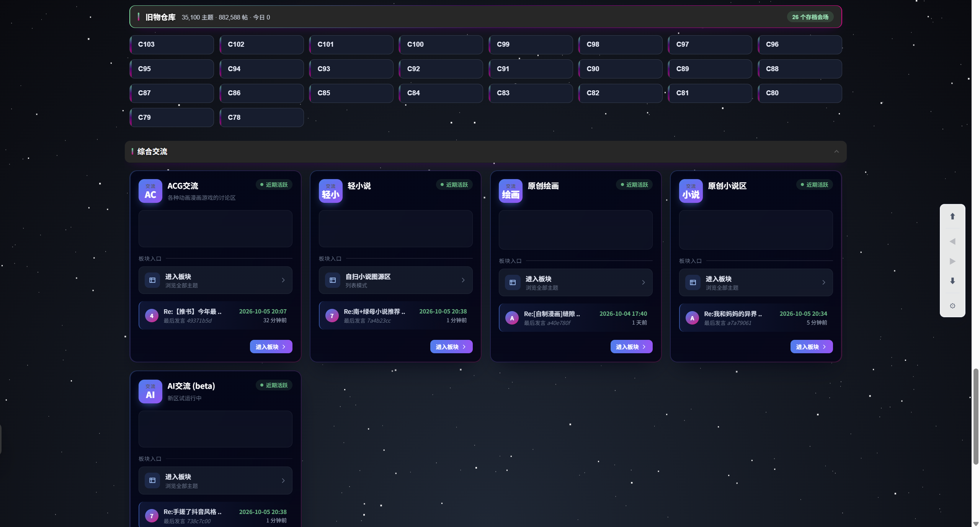The image size is (980, 527).
Task: Open ACG交流 进入板块 row chevron
Action: pos(283,280)
